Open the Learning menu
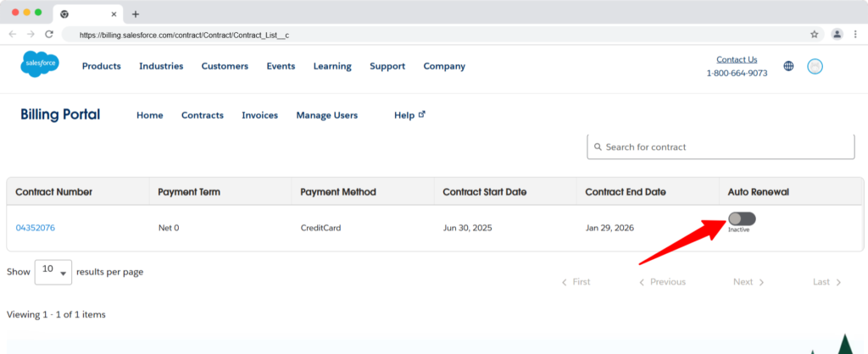Viewport: 868px width, 354px height. pyautogui.click(x=332, y=66)
